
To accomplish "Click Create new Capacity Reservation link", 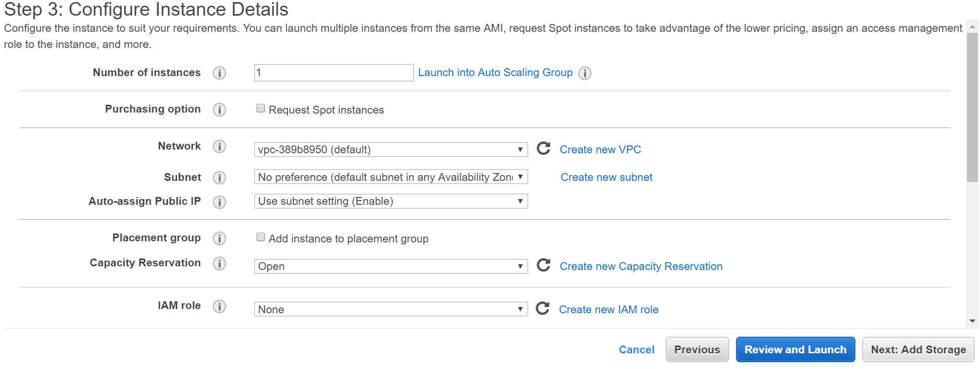I will coord(641,266).
